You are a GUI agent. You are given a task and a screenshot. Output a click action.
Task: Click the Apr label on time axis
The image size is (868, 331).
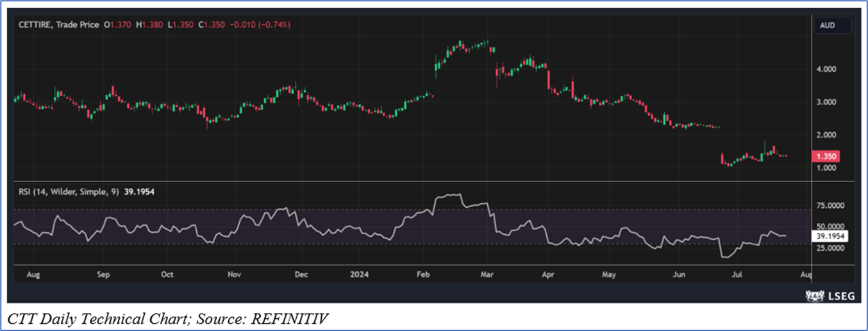pos(548,275)
